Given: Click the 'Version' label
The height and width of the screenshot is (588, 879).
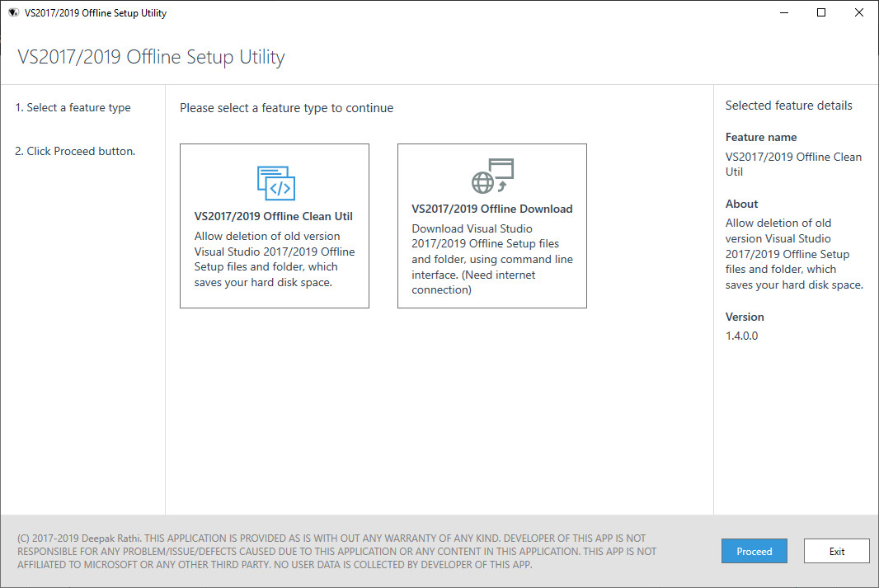Looking at the screenshot, I should click(x=745, y=317).
